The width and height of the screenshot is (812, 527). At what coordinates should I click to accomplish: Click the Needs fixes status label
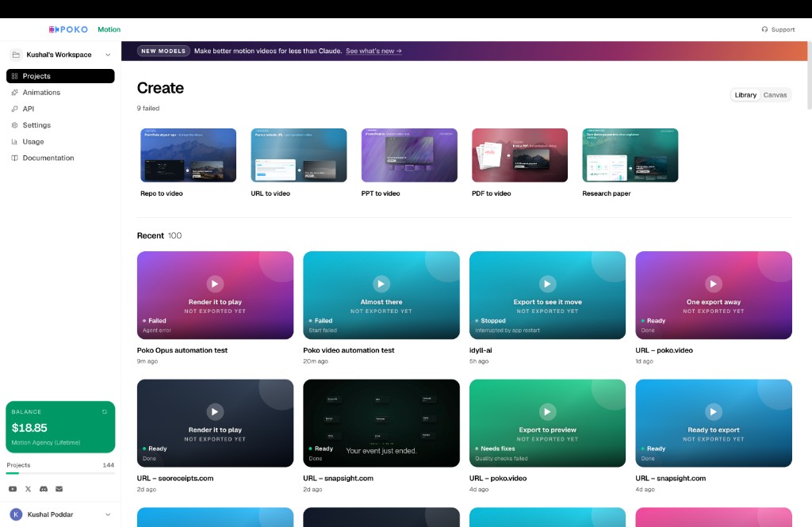[x=495, y=449]
